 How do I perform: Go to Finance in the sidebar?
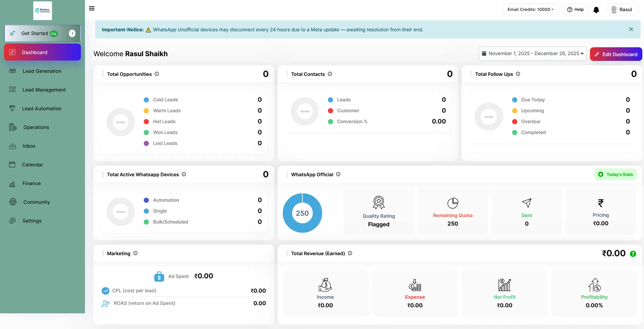(x=31, y=183)
